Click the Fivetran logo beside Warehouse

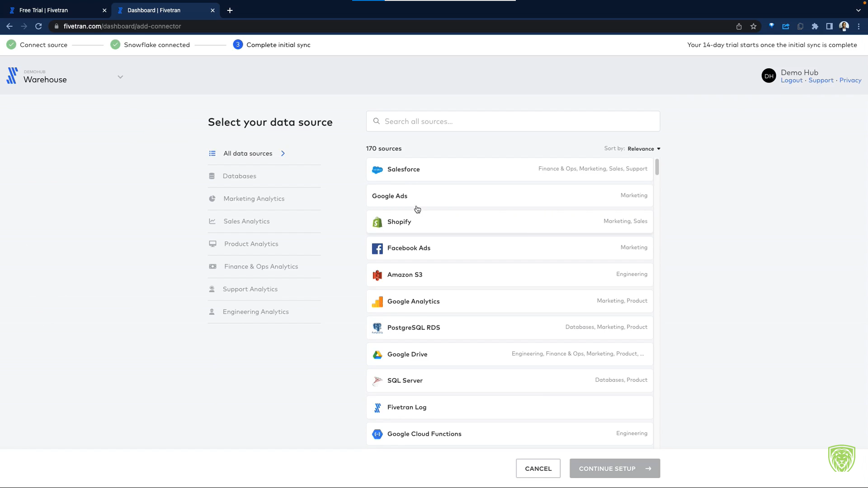[x=12, y=75]
